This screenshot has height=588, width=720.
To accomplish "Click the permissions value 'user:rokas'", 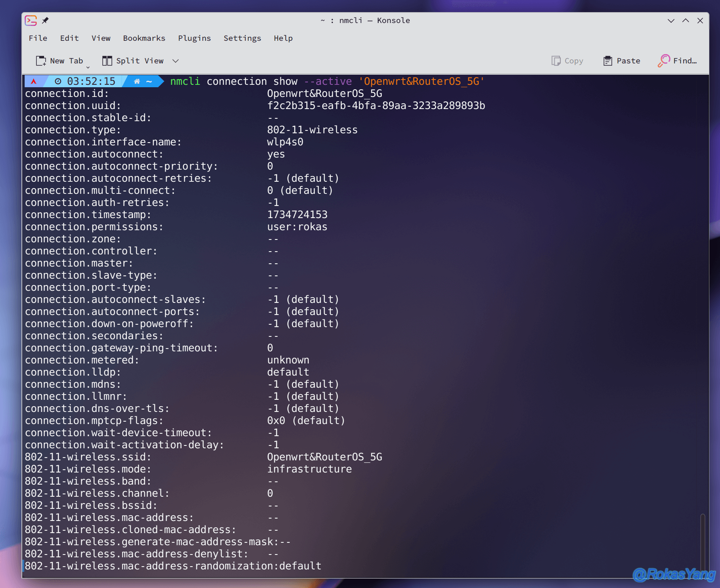I will click(297, 227).
